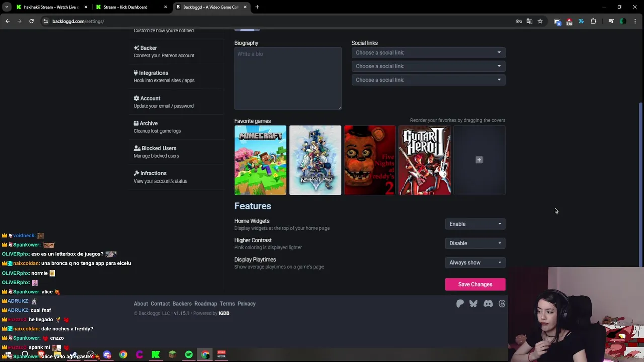Open the Backer settings section
Screen dimensions: 644x362
[164, 51]
